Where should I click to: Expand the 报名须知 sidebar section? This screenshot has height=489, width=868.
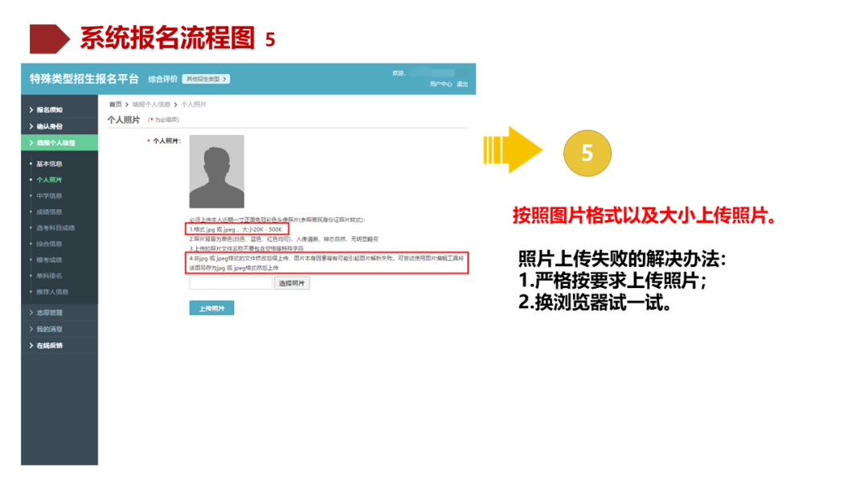59,109
